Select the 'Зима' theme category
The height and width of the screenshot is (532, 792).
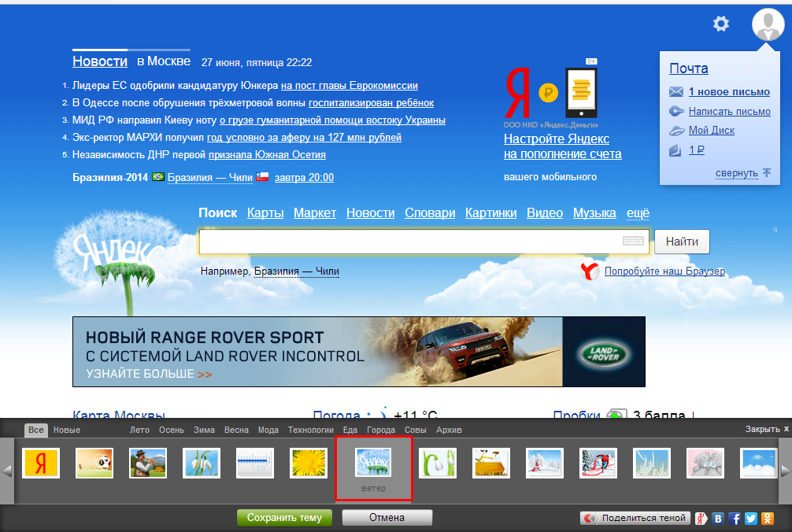click(204, 430)
